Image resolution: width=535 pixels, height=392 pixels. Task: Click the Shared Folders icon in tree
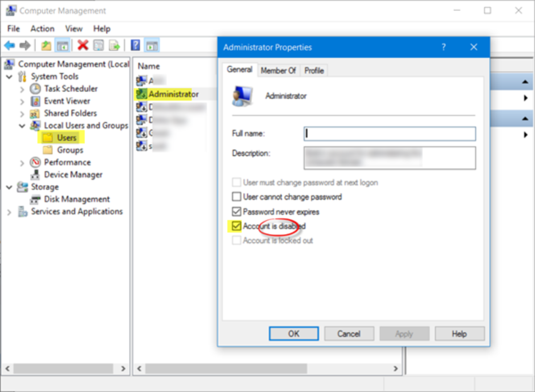click(x=35, y=113)
